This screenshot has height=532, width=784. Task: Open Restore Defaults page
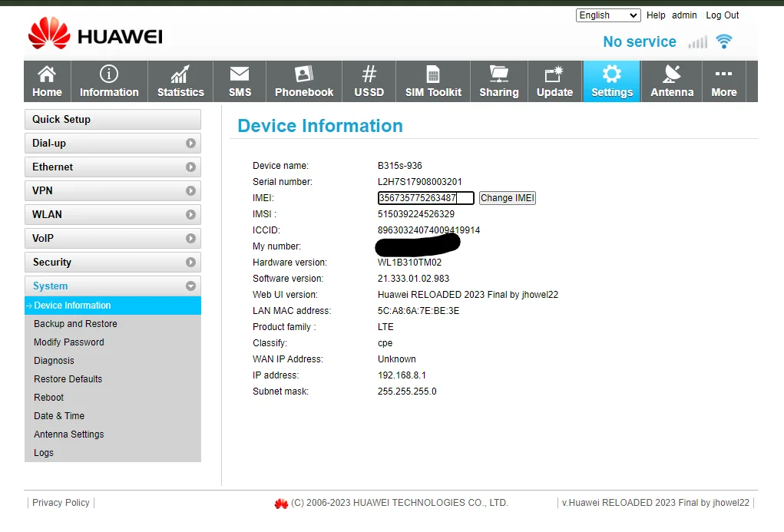click(68, 379)
